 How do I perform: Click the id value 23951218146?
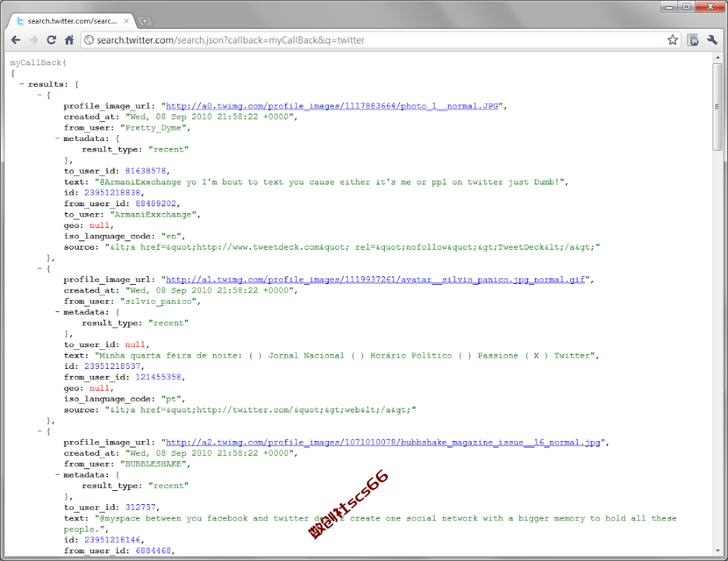click(x=112, y=540)
